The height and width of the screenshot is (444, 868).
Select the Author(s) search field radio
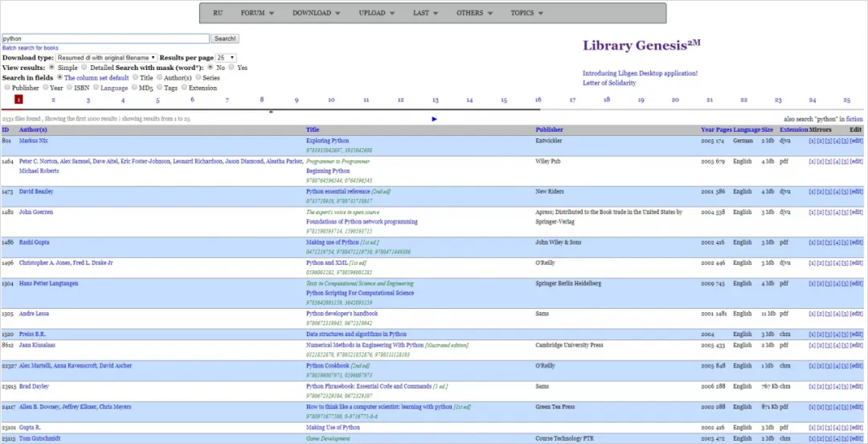click(x=159, y=77)
